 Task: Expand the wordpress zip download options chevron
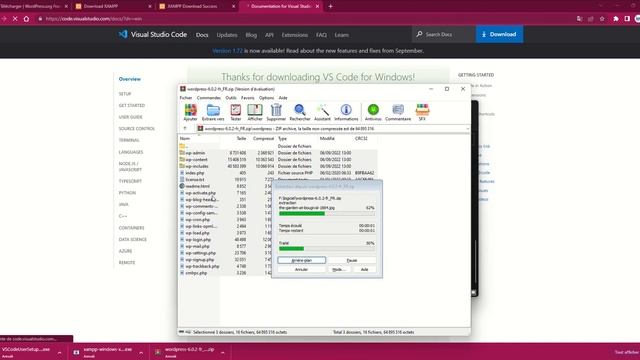pos(222,352)
